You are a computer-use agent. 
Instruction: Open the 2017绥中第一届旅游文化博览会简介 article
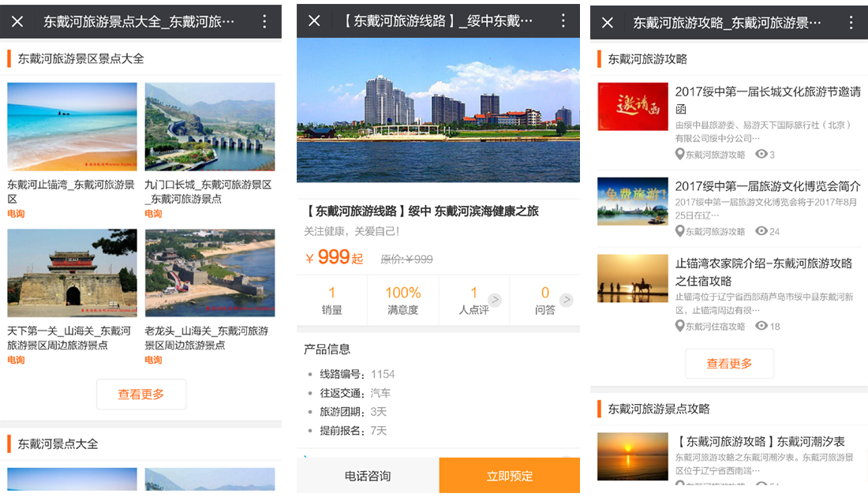pos(768,186)
